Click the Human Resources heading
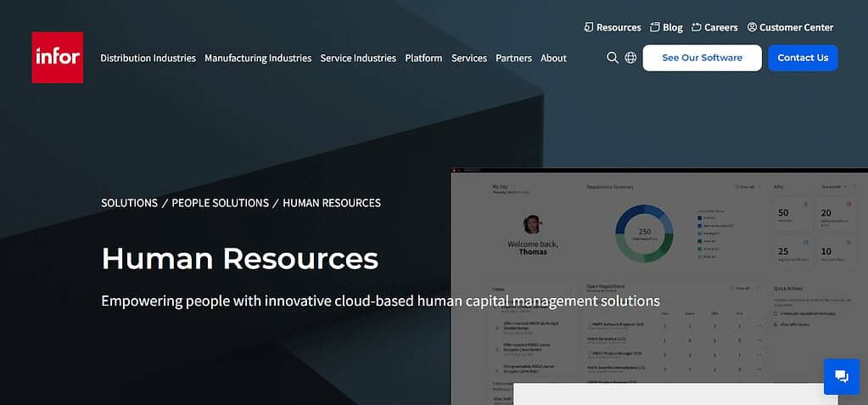Screen dimensions: 868x405 (239, 258)
